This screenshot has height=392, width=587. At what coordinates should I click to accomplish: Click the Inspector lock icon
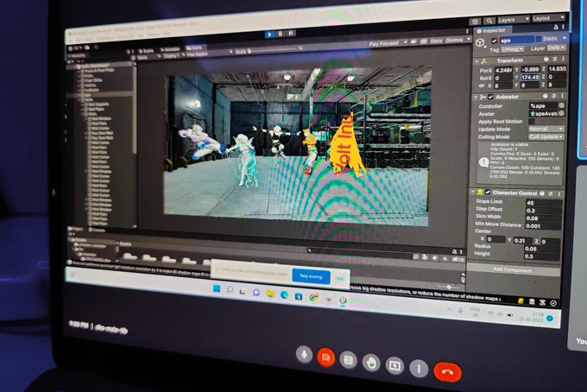pyautogui.click(x=556, y=27)
